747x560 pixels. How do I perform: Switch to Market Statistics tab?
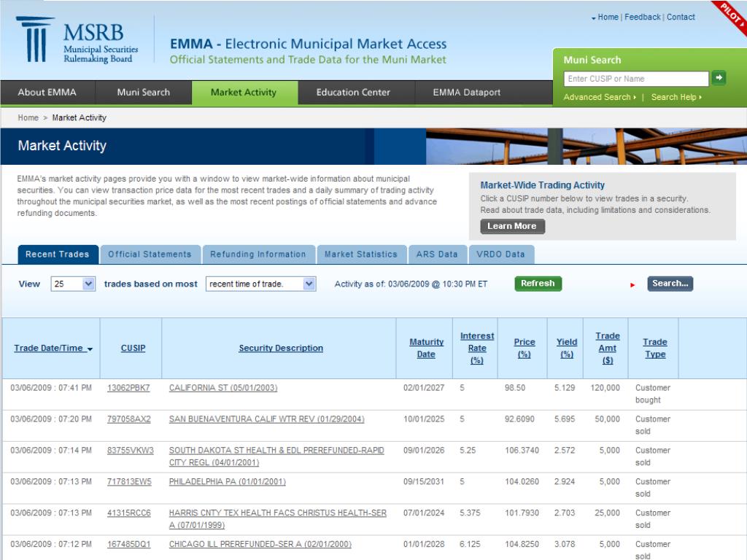[x=360, y=254]
